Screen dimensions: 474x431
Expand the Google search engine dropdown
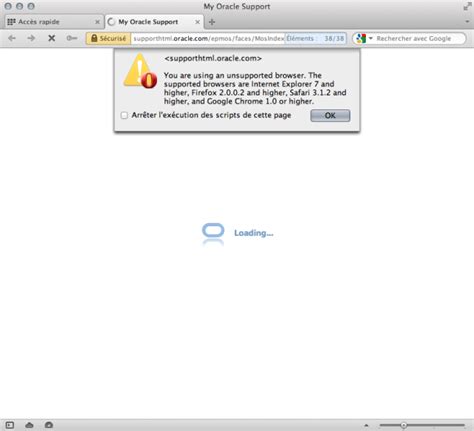[371, 38]
